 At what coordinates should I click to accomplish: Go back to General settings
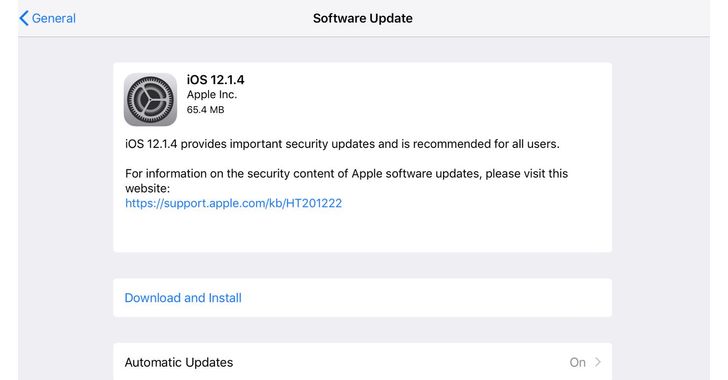tap(47, 18)
